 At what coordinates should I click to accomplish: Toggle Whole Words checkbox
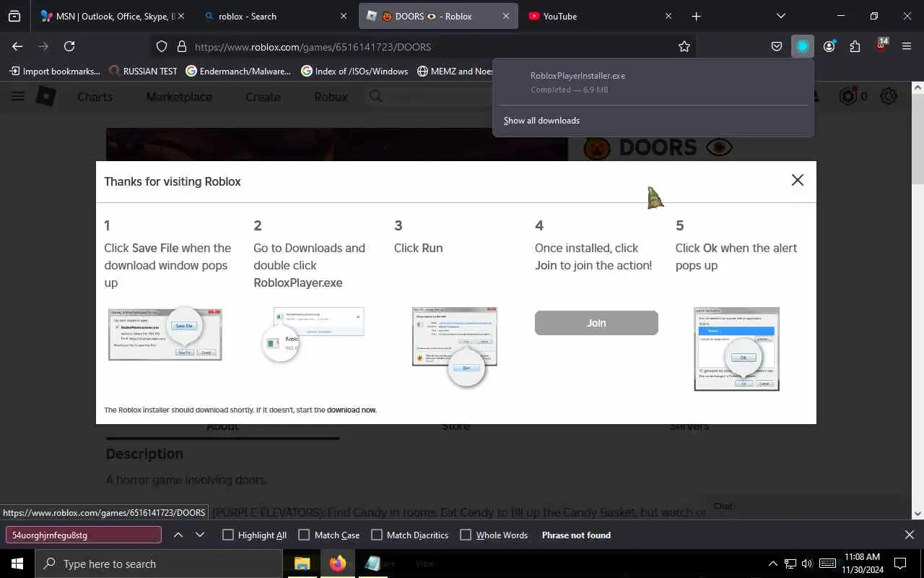466,535
